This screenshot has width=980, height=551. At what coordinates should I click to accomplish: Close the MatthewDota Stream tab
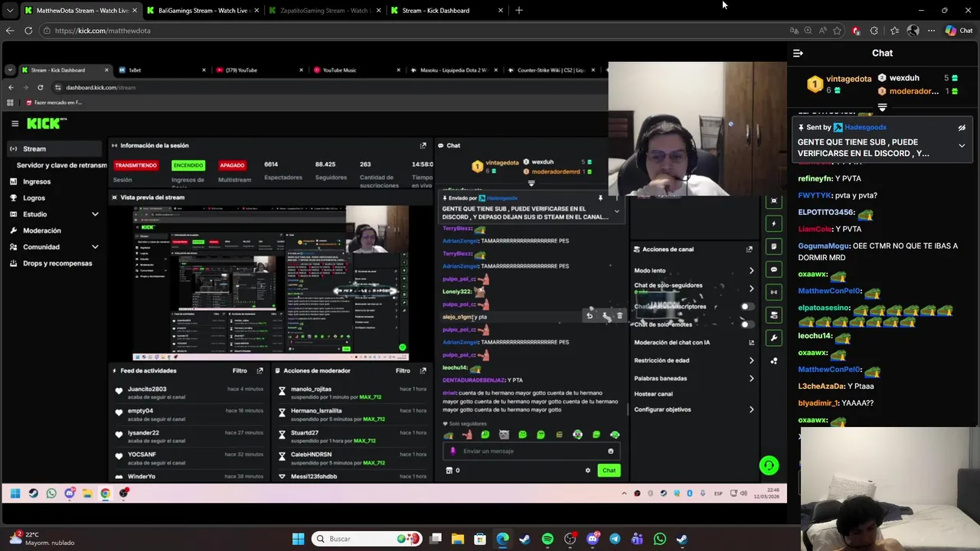[135, 11]
